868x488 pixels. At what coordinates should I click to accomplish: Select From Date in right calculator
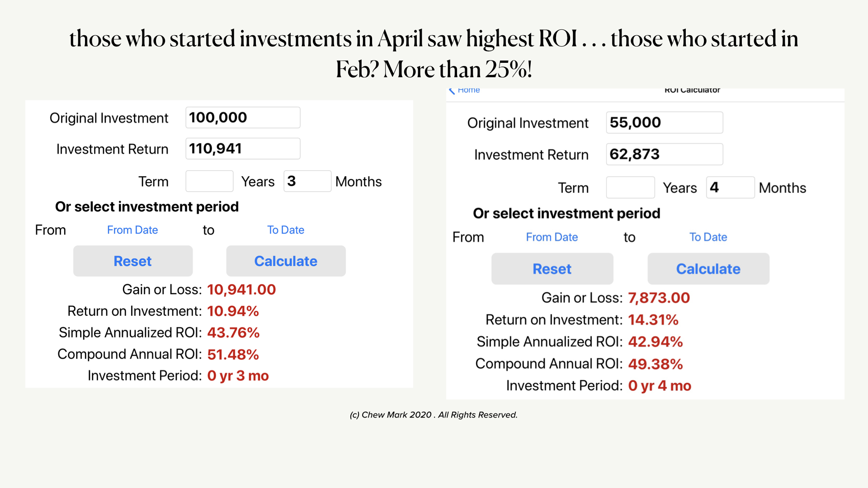point(552,237)
